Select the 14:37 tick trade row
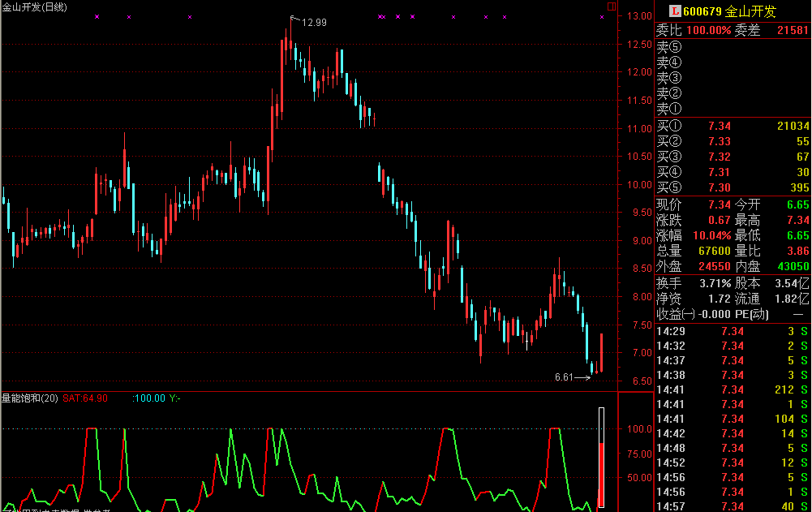Screen dimensions: 812x512 [733, 360]
